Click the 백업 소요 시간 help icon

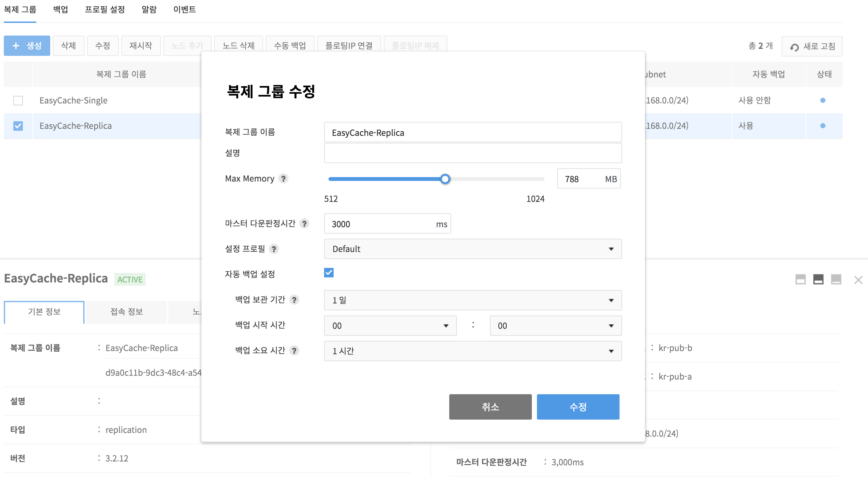point(294,350)
